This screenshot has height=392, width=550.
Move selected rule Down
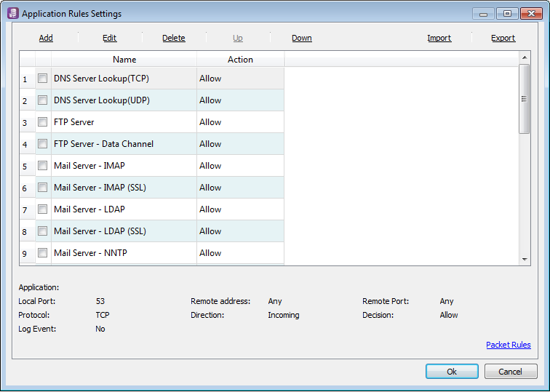click(302, 38)
